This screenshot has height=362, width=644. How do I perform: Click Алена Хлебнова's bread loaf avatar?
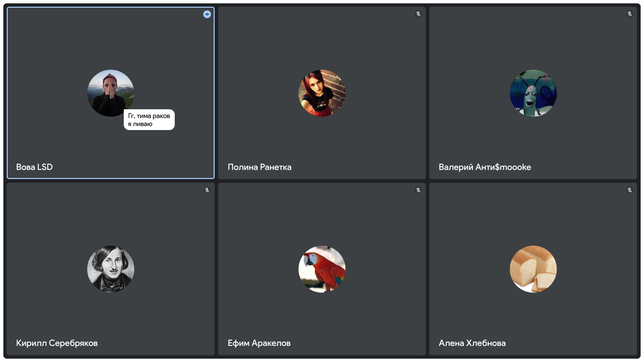point(533,269)
